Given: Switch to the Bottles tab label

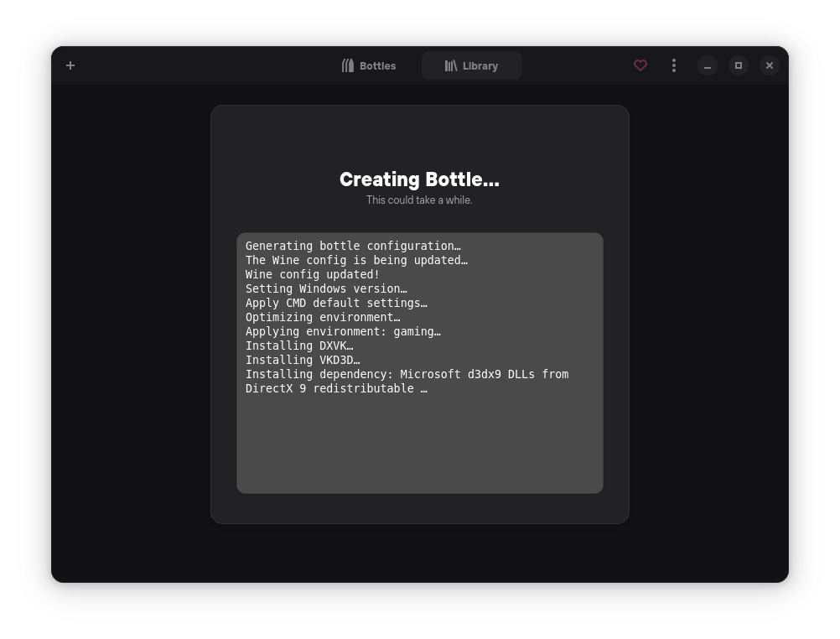Looking at the screenshot, I should [x=377, y=66].
